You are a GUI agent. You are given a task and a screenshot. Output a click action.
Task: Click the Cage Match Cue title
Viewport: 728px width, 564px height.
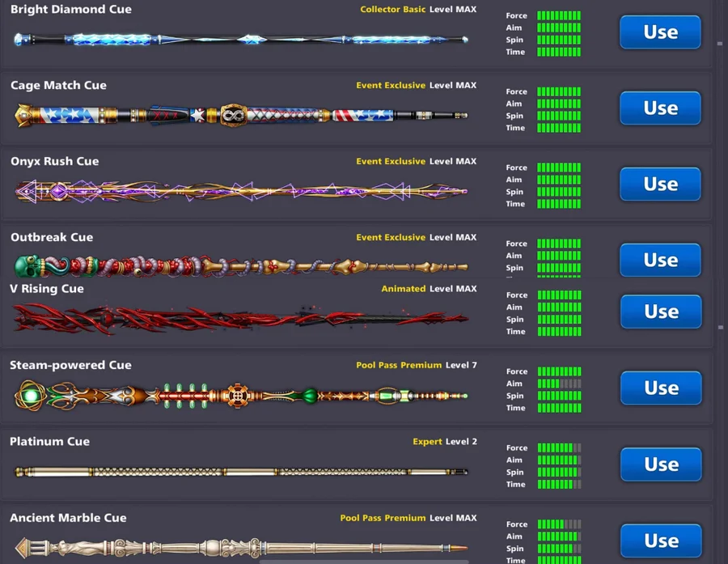click(x=58, y=86)
